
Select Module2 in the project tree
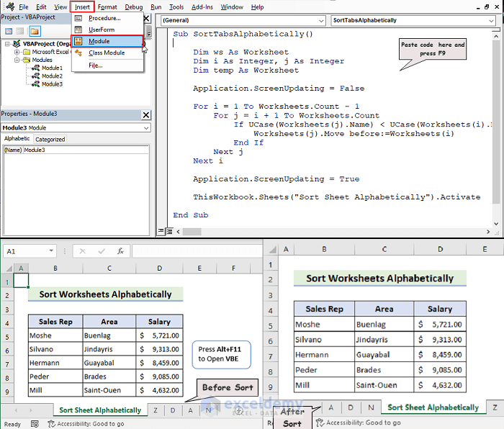pyautogui.click(x=52, y=76)
